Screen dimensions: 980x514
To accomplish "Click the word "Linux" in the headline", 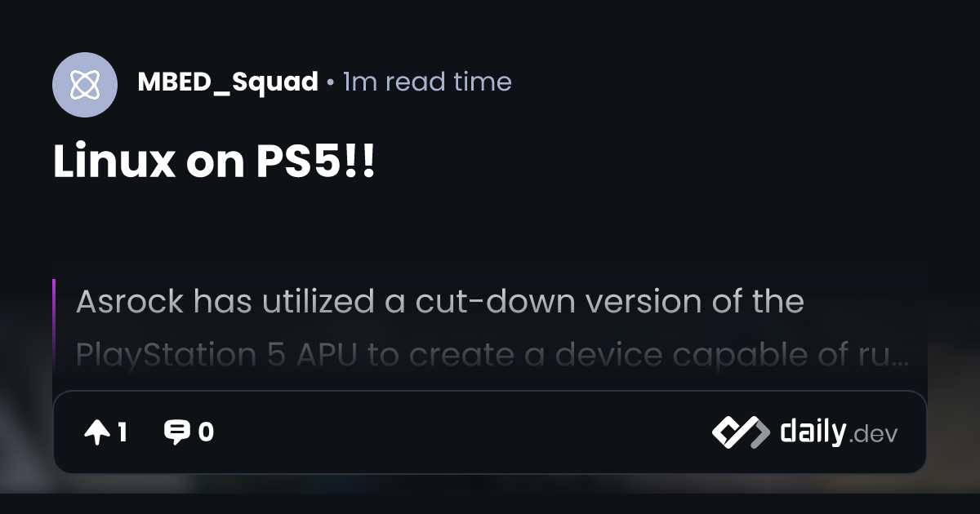I will click(x=114, y=162).
